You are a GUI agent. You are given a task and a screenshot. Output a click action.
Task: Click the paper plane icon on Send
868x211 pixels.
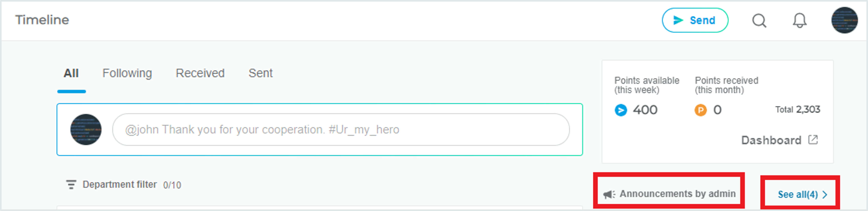click(678, 20)
